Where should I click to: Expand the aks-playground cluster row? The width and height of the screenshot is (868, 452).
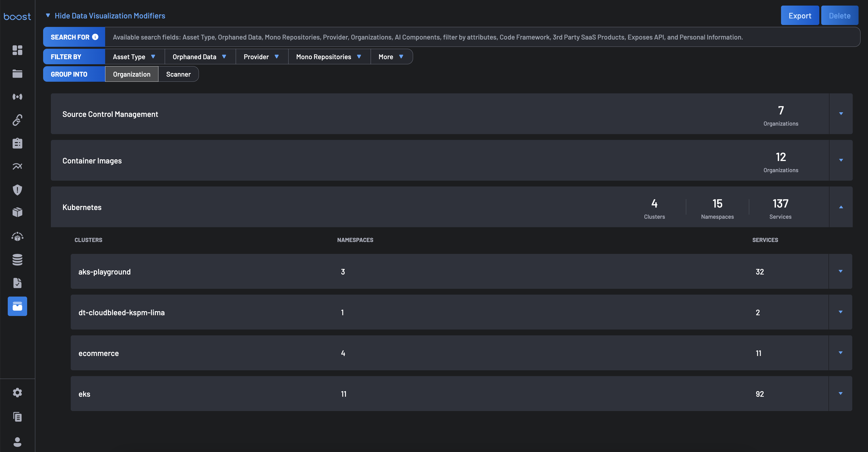click(x=840, y=271)
